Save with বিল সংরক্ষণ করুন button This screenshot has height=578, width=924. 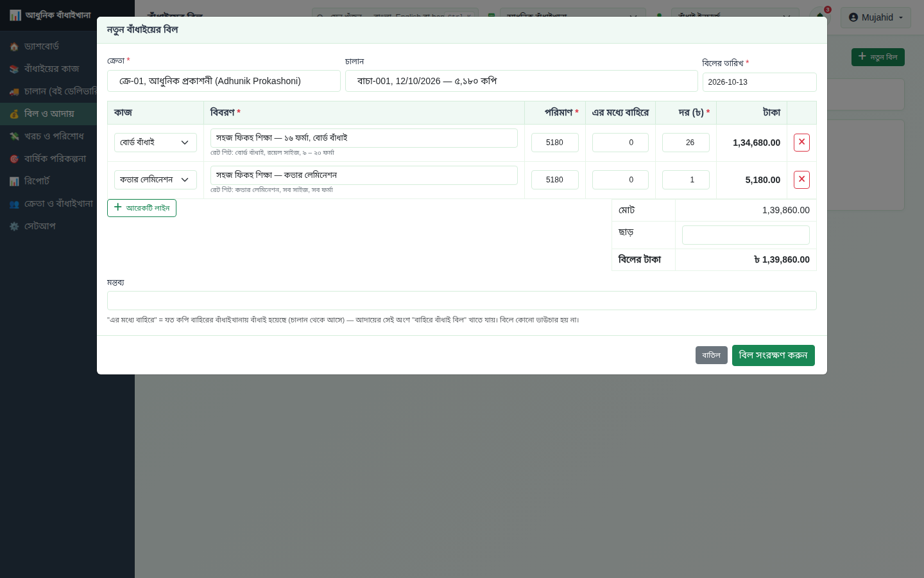pos(773,355)
